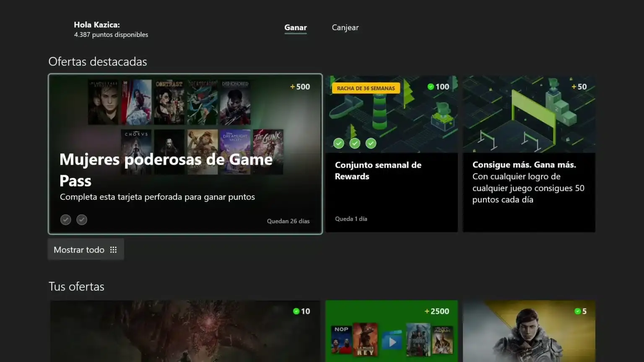Click third green checkmark on weekly set
644x362 pixels.
[x=371, y=143]
